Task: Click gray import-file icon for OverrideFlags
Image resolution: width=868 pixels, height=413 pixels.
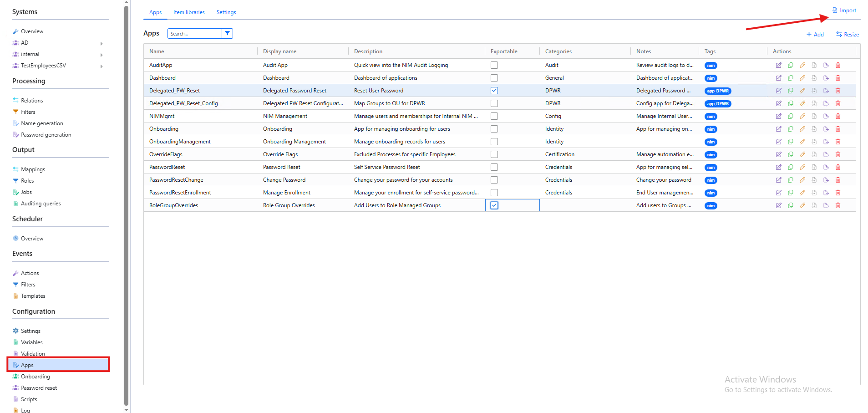Action: click(x=814, y=154)
